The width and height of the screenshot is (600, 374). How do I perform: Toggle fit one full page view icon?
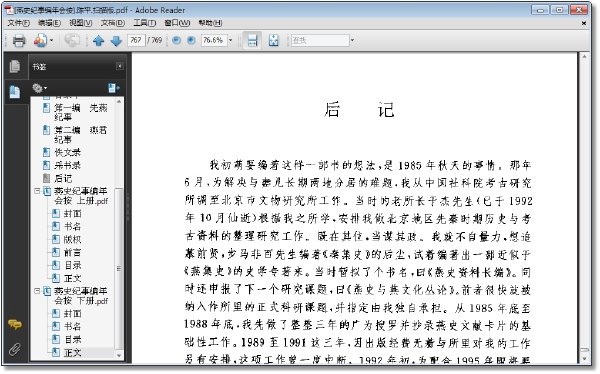274,40
